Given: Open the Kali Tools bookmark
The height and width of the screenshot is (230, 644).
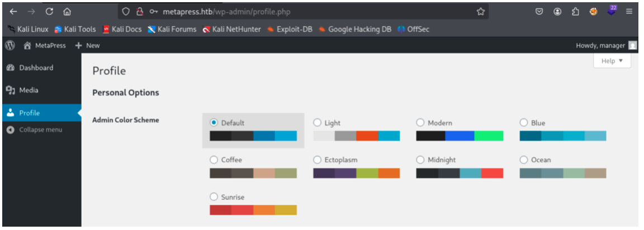Looking at the screenshot, I should 75,29.
